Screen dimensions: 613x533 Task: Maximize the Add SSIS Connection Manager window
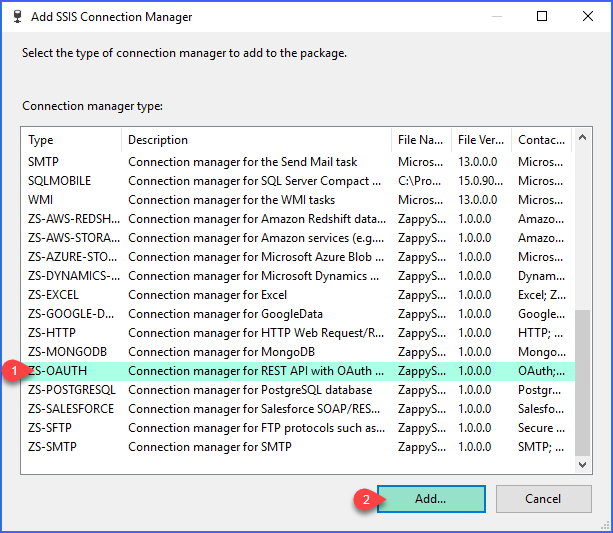tap(542, 16)
